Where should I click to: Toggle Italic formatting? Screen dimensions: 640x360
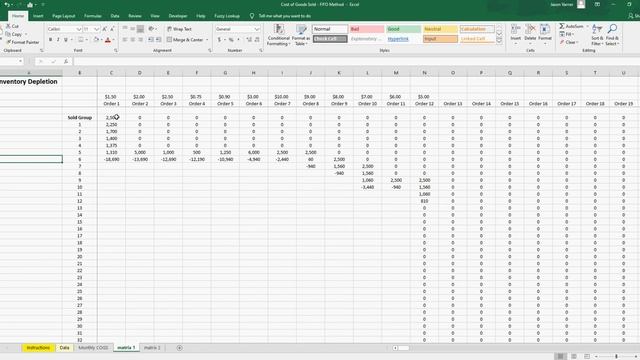(x=58, y=40)
